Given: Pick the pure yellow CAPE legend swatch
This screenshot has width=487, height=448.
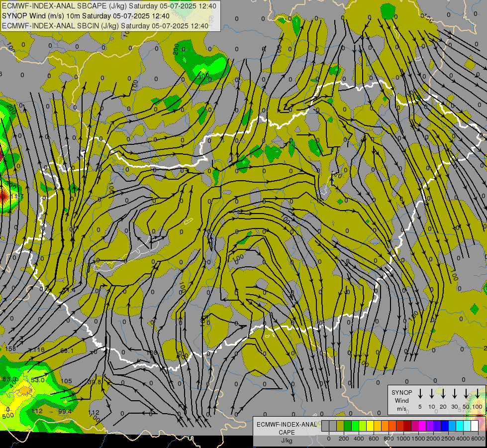Looking at the screenshot, I should click(x=370, y=426).
